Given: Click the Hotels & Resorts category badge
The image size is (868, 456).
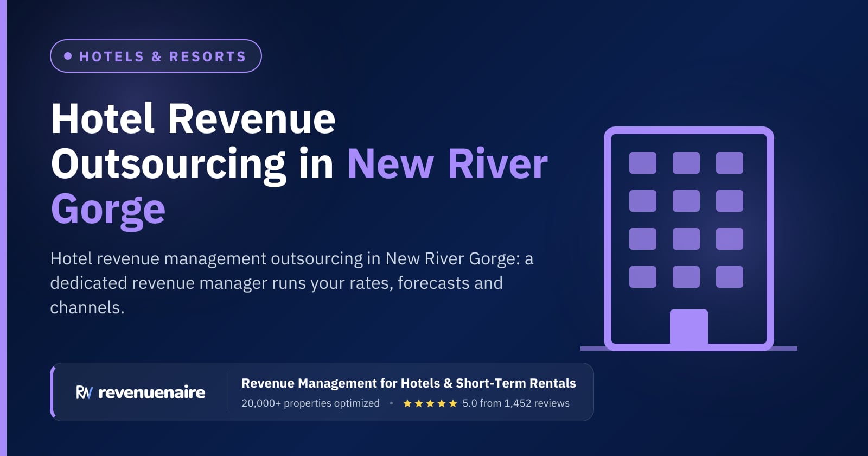Looking at the screenshot, I should pos(156,56).
